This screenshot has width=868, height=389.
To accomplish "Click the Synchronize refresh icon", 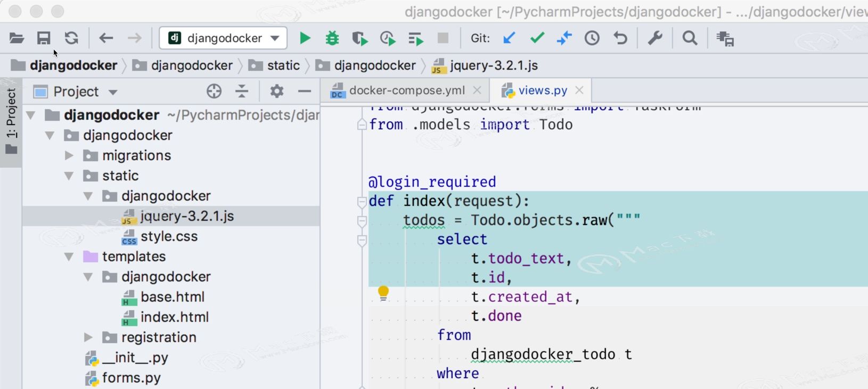I will point(71,38).
